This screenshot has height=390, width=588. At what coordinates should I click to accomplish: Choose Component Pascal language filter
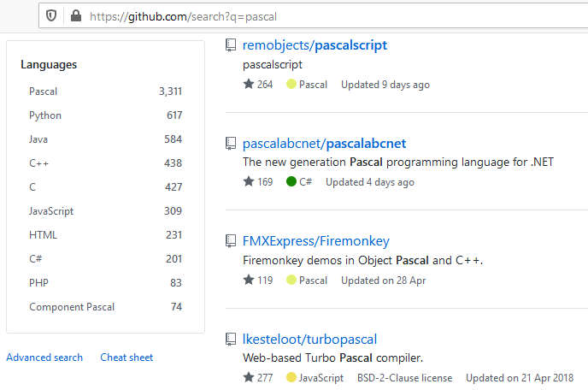tap(72, 307)
